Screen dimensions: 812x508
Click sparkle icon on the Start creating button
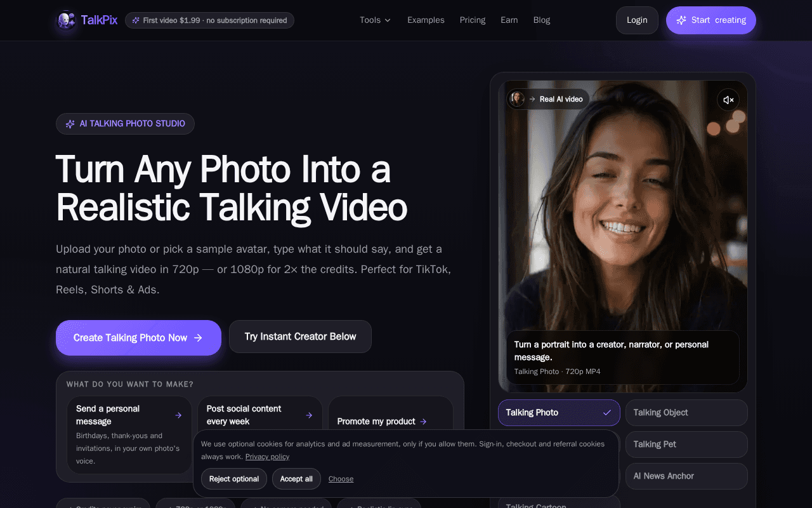(x=681, y=20)
